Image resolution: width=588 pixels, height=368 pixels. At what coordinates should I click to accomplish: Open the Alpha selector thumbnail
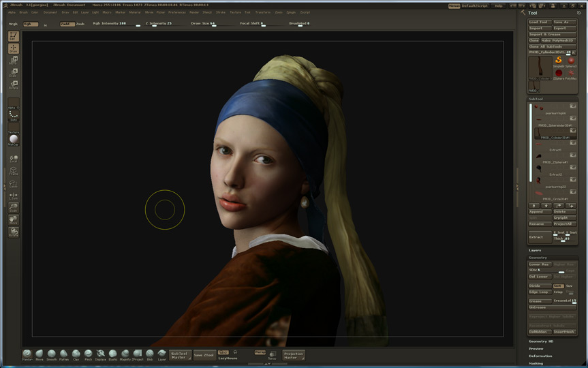(14, 103)
